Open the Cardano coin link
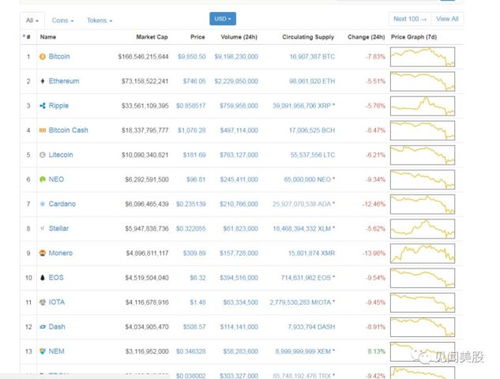500x379 pixels. [x=62, y=204]
